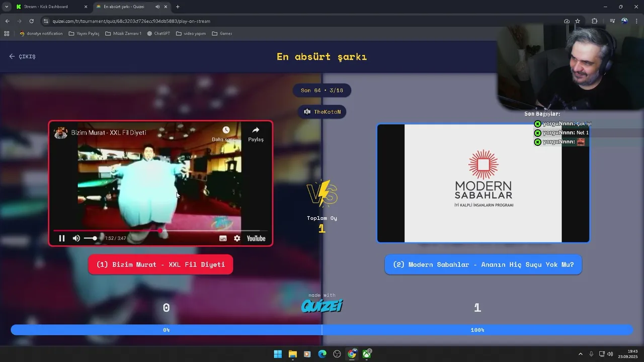The image size is (644, 362).
Task: Mute the YouTube player volume icon
Action: click(x=76, y=238)
